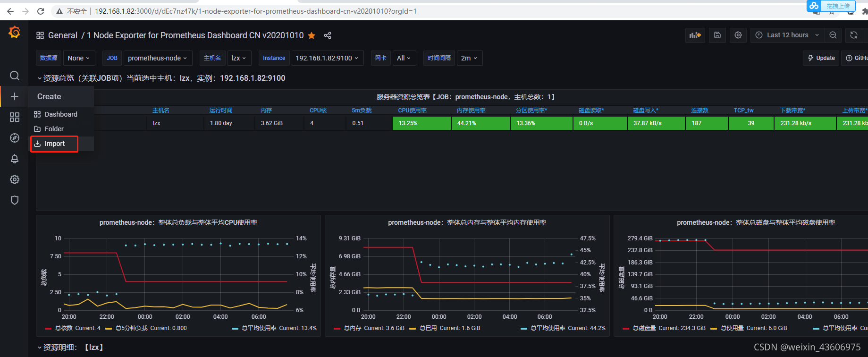868x357 pixels.
Task: Open the prometheus-node JOB dropdown
Action: (158, 58)
